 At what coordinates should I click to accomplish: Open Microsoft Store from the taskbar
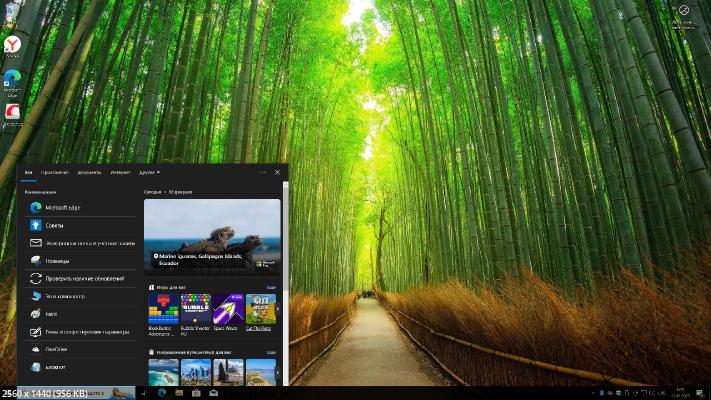click(x=196, y=393)
